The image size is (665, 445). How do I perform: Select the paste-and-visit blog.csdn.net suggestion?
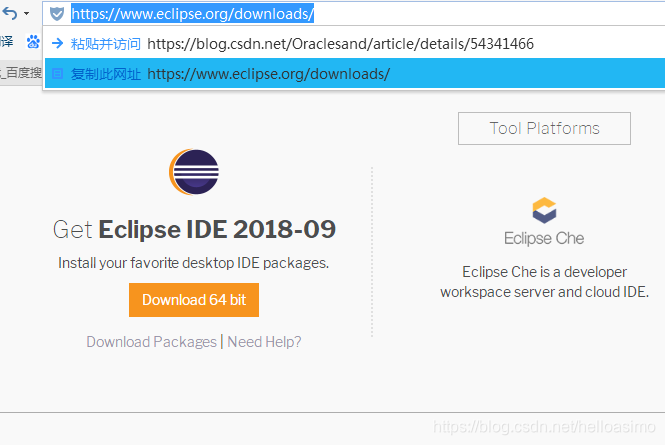[355, 44]
